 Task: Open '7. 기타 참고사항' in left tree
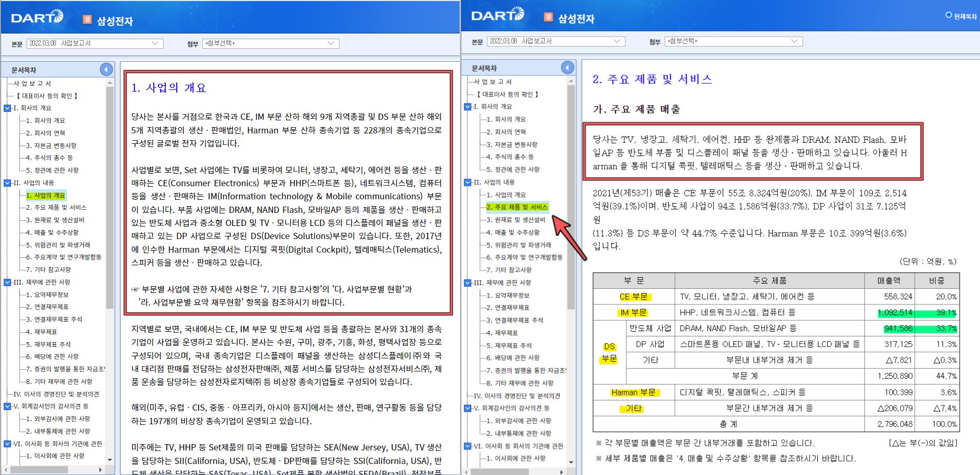click(49, 270)
